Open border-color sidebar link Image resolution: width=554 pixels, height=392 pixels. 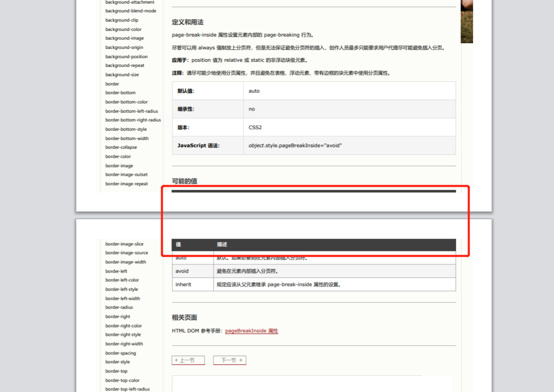pos(118,156)
